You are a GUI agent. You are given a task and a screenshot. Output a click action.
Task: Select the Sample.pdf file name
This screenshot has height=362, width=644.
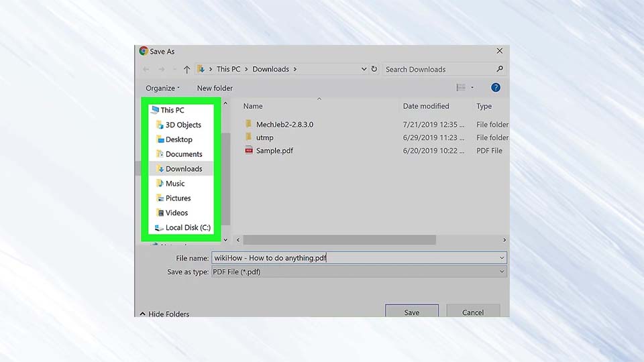click(274, 151)
